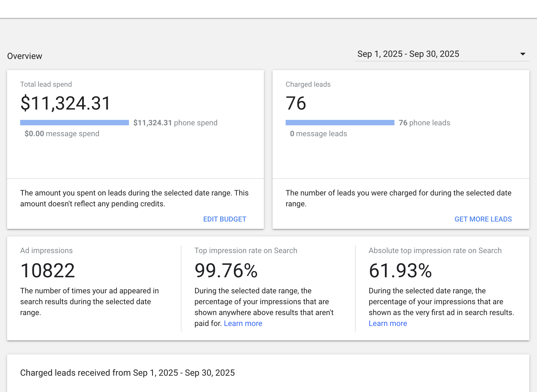This screenshot has height=392, width=537.
Task: Click the $11,324.31 total lead spend amount
Action: click(65, 103)
